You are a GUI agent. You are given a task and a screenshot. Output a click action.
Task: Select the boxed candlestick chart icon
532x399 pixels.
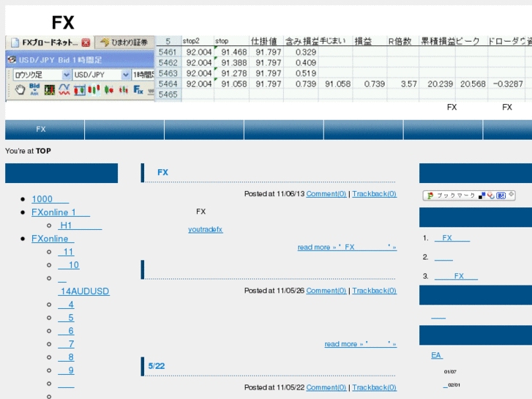click(x=79, y=90)
